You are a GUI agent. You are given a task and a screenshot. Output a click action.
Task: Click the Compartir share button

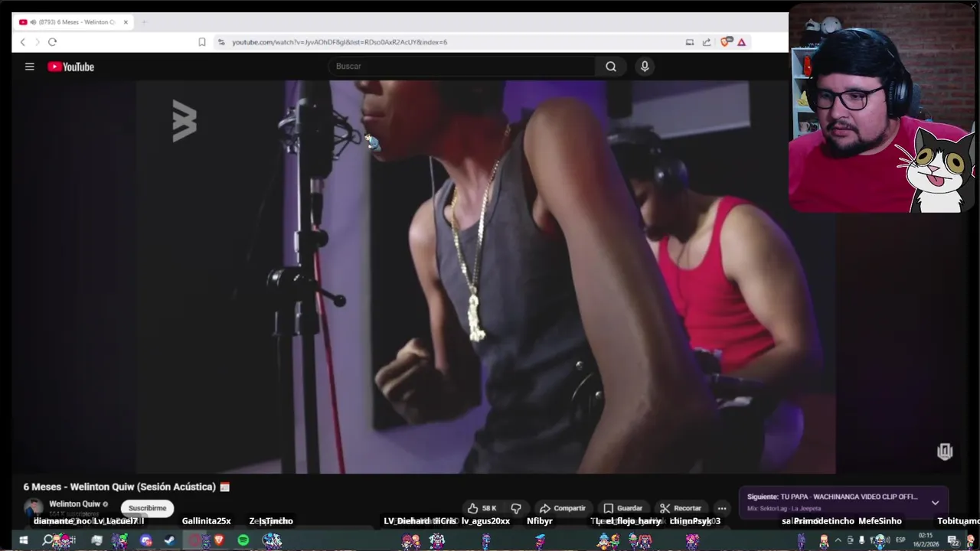coord(563,508)
